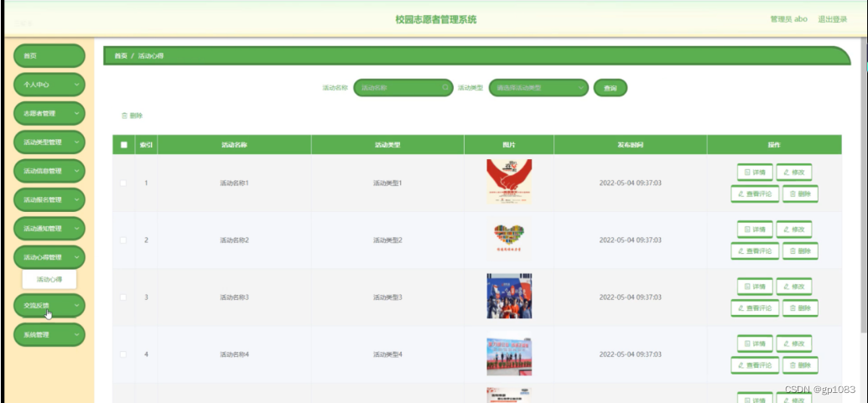Click 修改 button for 活动名称4
The height and width of the screenshot is (403, 868).
point(794,344)
